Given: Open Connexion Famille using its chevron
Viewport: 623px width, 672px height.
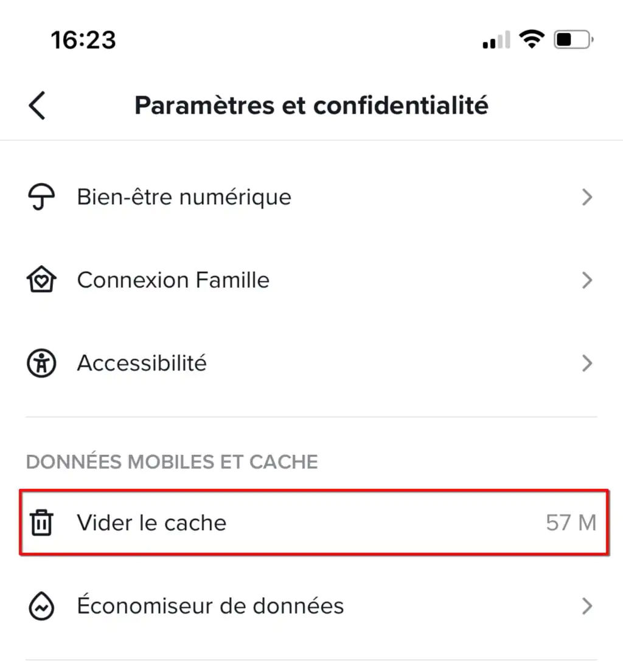Looking at the screenshot, I should click(x=588, y=280).
